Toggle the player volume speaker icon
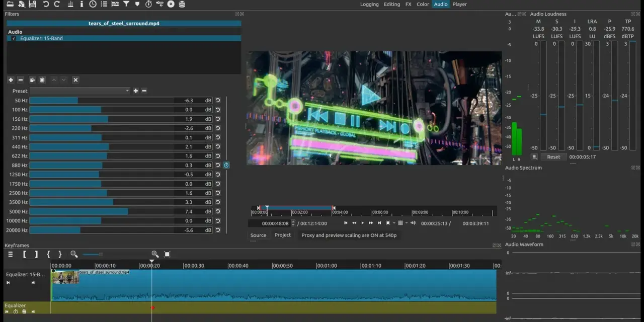 [413, 223]
